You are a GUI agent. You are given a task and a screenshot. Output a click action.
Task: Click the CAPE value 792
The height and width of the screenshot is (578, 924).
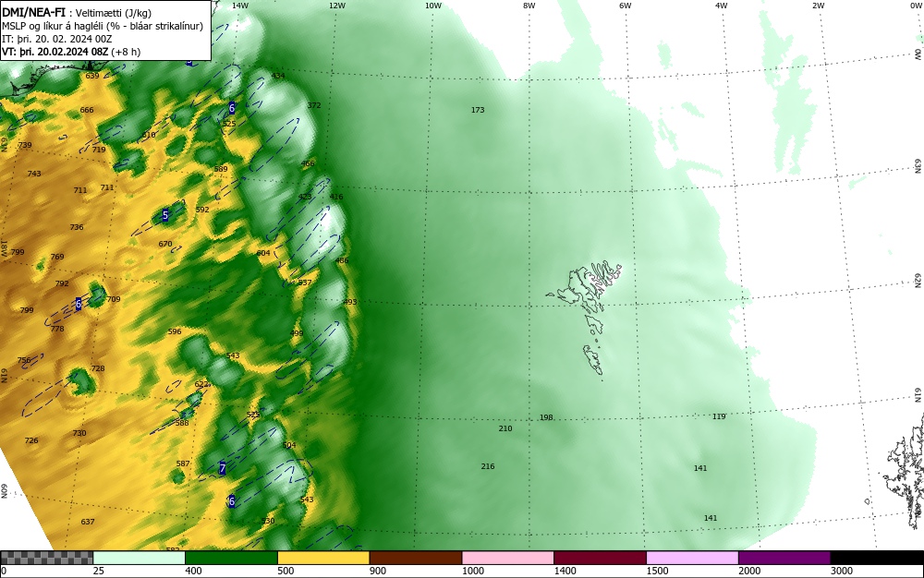click(62, 283)
